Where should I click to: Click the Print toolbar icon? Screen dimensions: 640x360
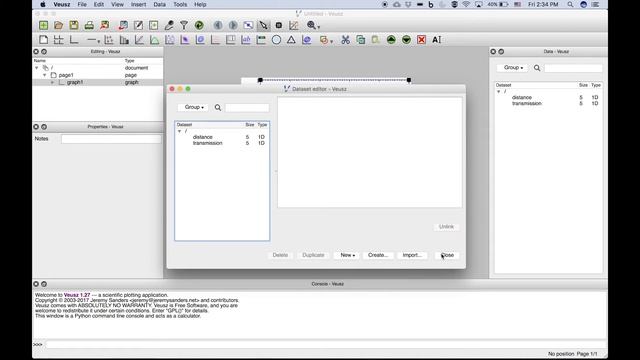89,25
